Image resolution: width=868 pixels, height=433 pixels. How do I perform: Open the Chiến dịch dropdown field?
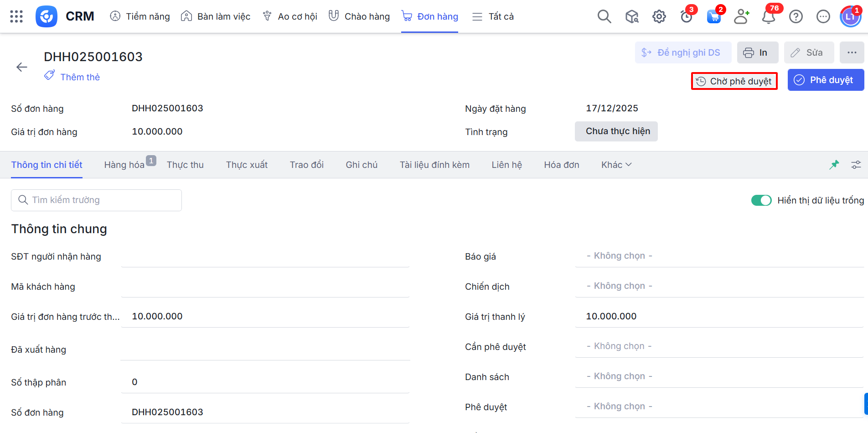click(x=718, y=286)
